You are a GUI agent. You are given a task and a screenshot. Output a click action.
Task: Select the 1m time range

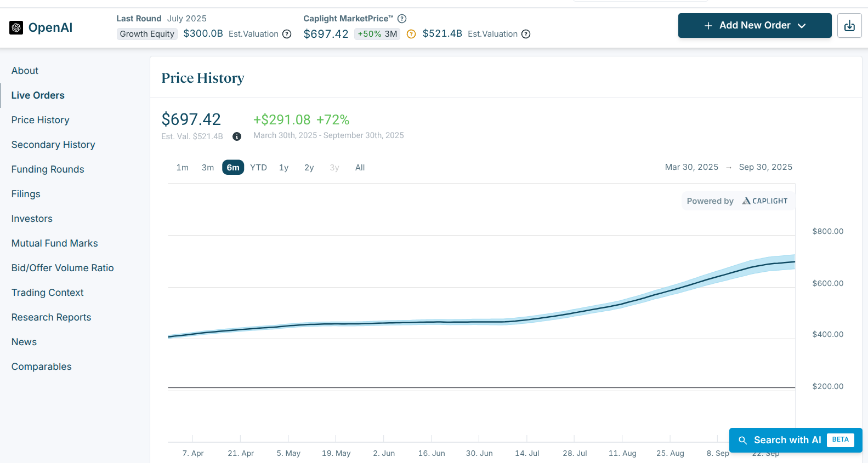pos(183,168)
